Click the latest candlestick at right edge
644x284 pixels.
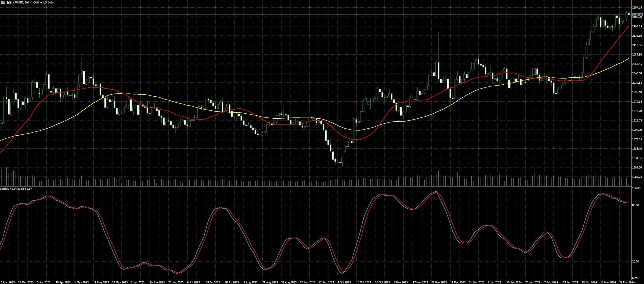628,14
